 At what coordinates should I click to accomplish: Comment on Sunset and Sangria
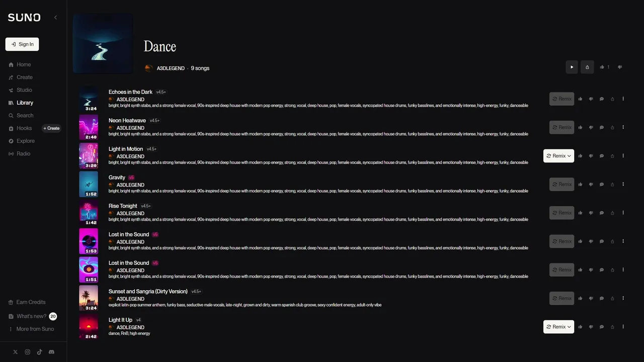602,298
